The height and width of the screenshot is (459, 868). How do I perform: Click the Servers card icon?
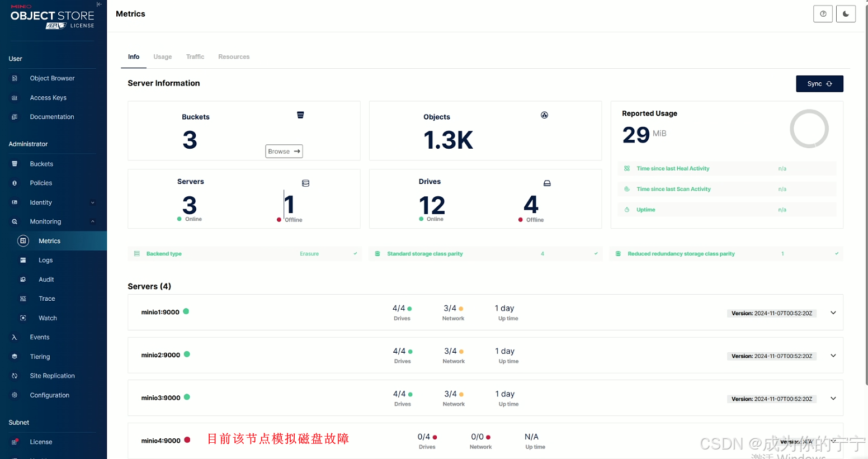(x=305, y=183)
